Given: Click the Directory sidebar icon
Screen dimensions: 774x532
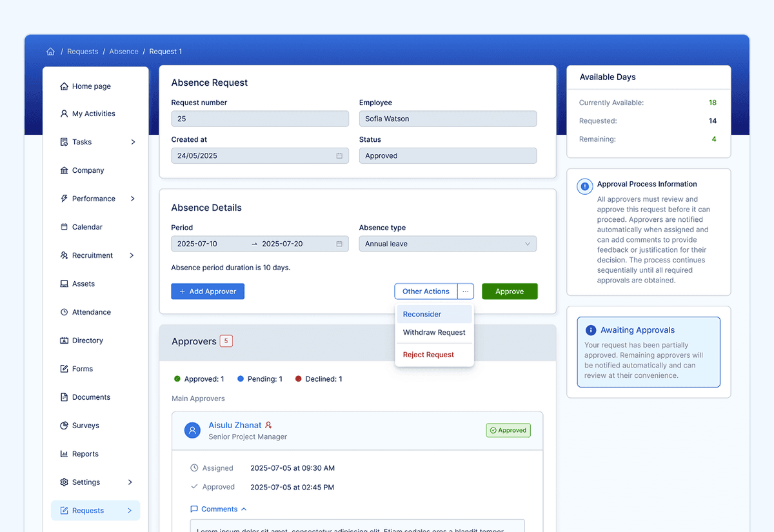Looking at the screenshot, I should (x=64, y=340).
